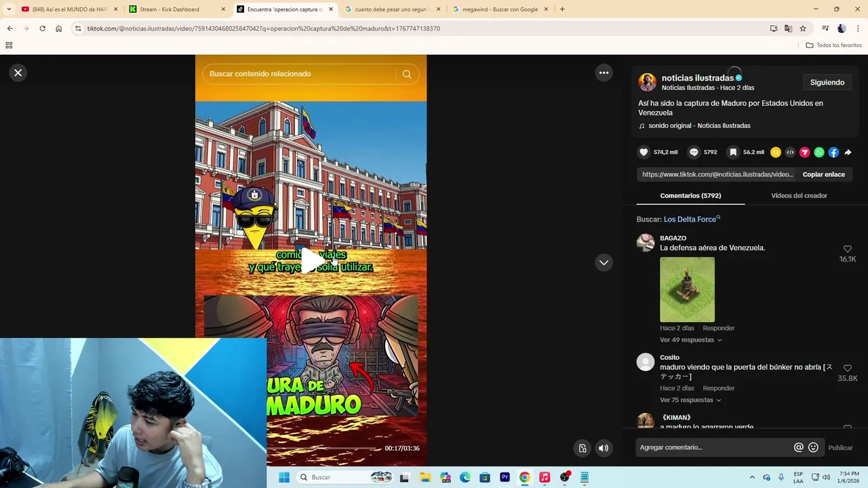The image size is (868, 488).
Task: Go to next video with down chevron
Action: click(x=604, y=262)
